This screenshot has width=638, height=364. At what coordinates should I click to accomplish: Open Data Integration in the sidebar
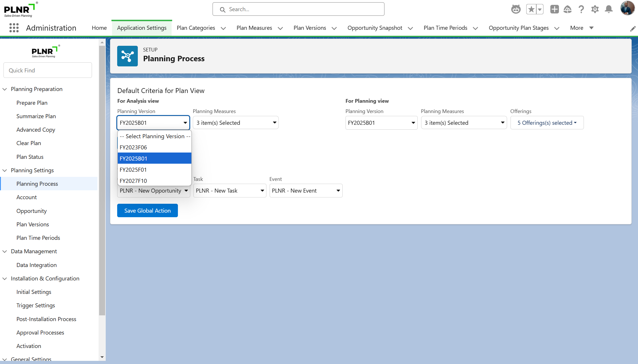pos(36,265)
